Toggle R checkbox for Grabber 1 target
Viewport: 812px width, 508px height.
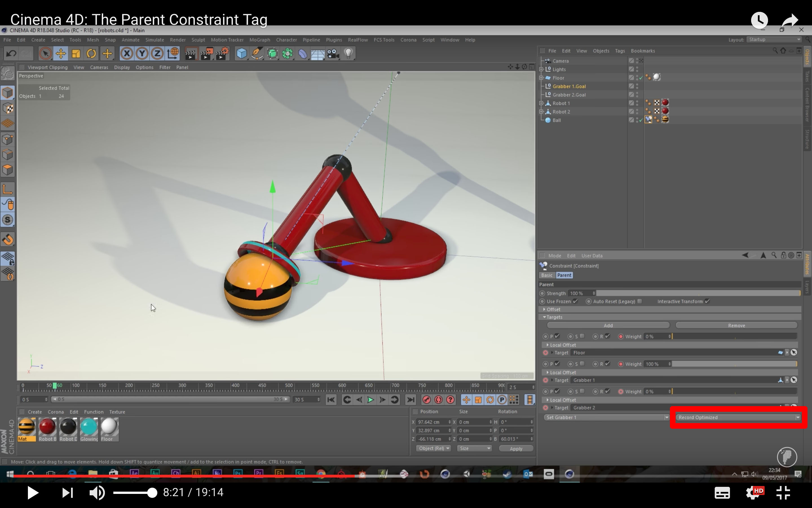[x=607, y=364]
